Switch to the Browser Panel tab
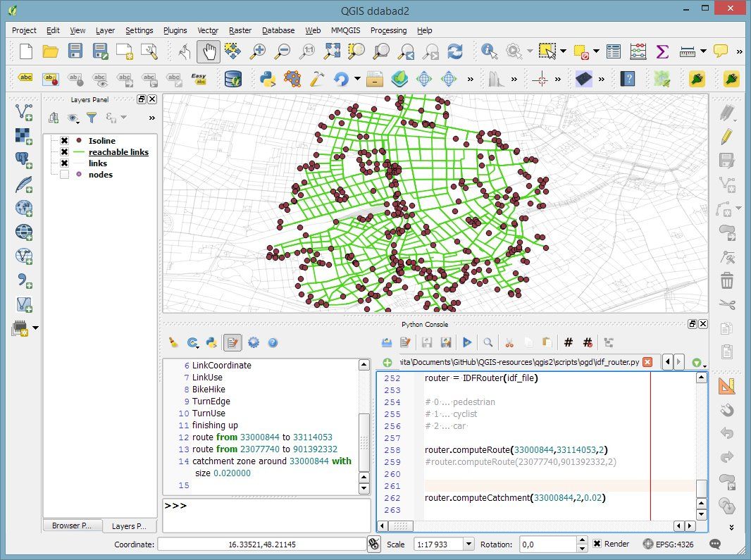Screen dimensions: 751x560 click(x=72, y=525)
